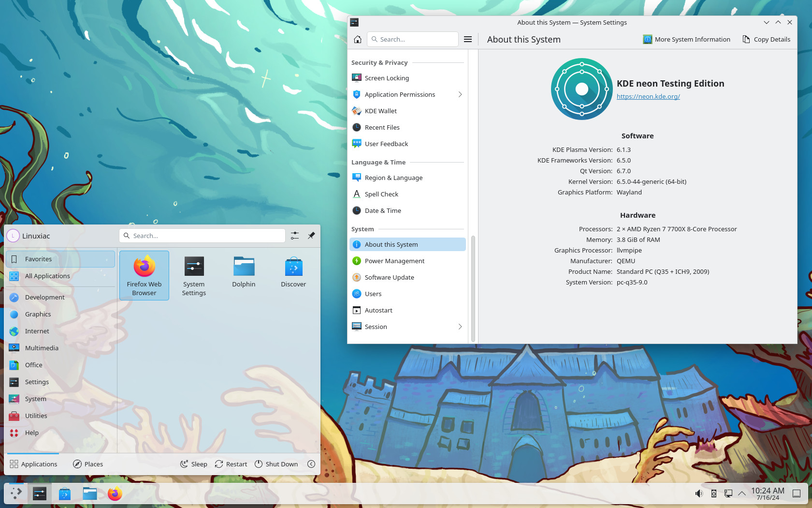The height and width of the screenshot is (508, 812).
Task: Launch Dolphin file manager from favorites
Action: [244, 275]
